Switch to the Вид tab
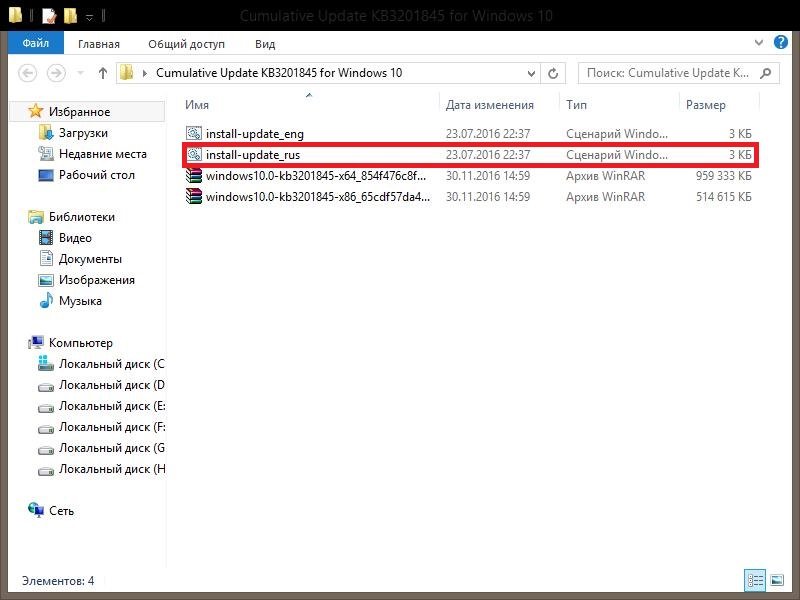The width and height of the screenshot is (800, 600). point(265,44)
